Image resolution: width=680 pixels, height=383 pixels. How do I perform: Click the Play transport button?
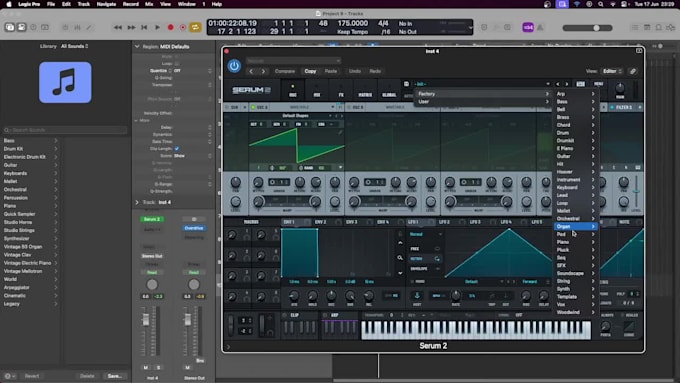(x=157, y=27)
